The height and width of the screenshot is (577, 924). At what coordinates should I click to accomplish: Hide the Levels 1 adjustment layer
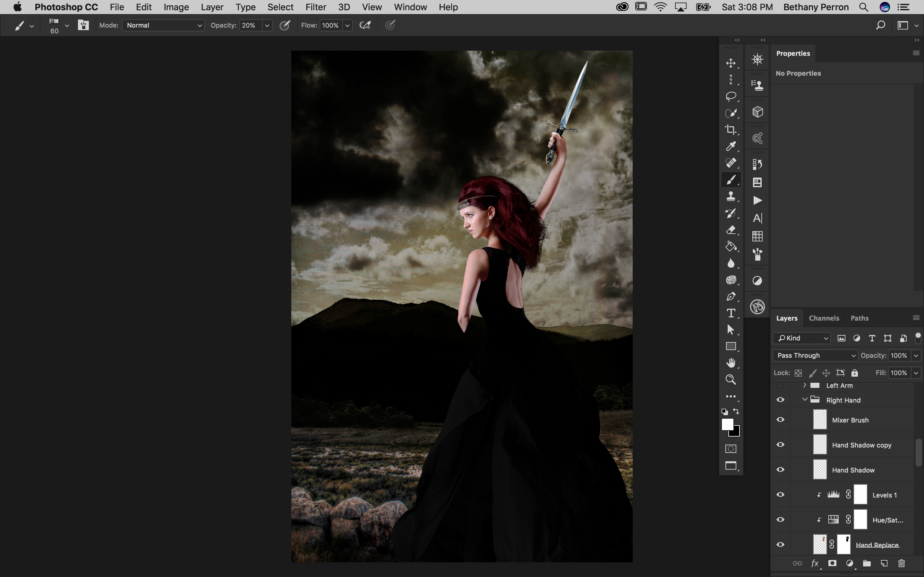point(781,494)
